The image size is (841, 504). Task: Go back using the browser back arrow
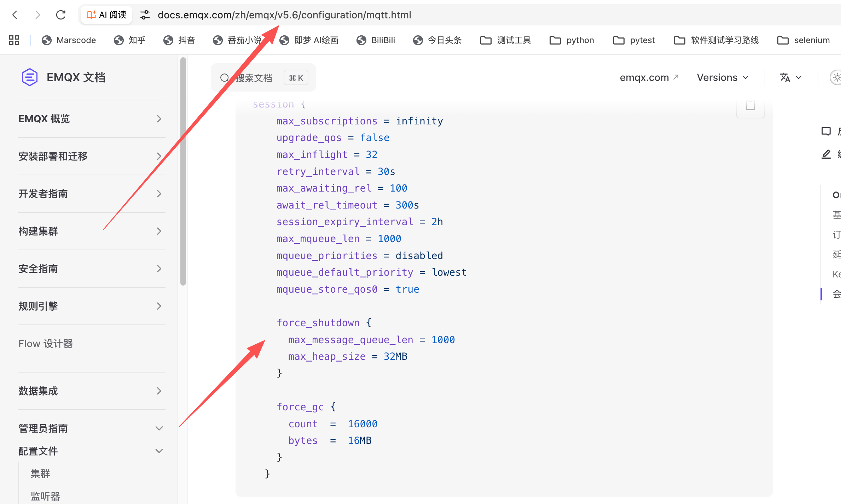pyautogui.click(x=15, y=15)
